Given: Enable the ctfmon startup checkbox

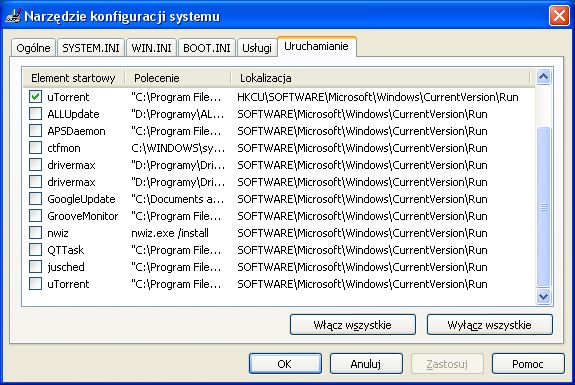Looking at the screenshot, I should click(x=36, y=148).
